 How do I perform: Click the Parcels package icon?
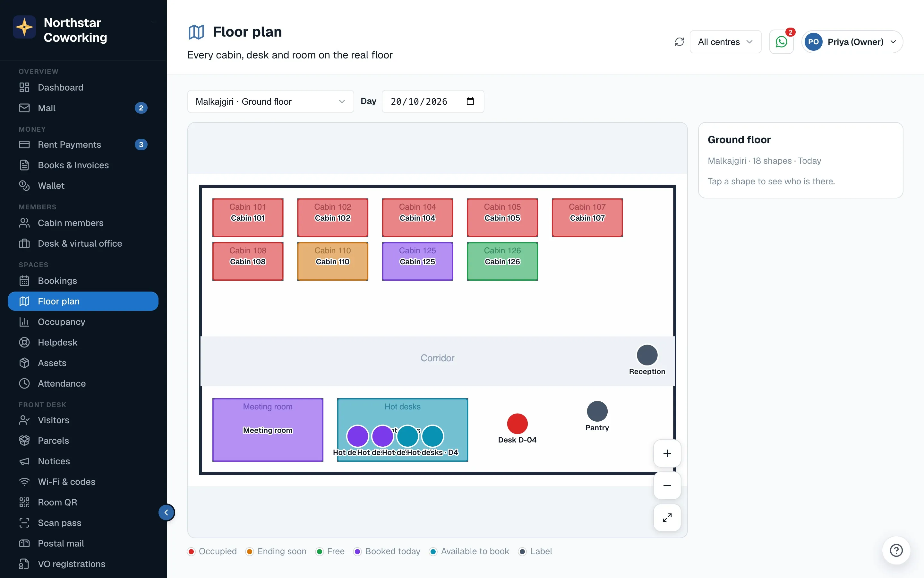click(24, 441)
